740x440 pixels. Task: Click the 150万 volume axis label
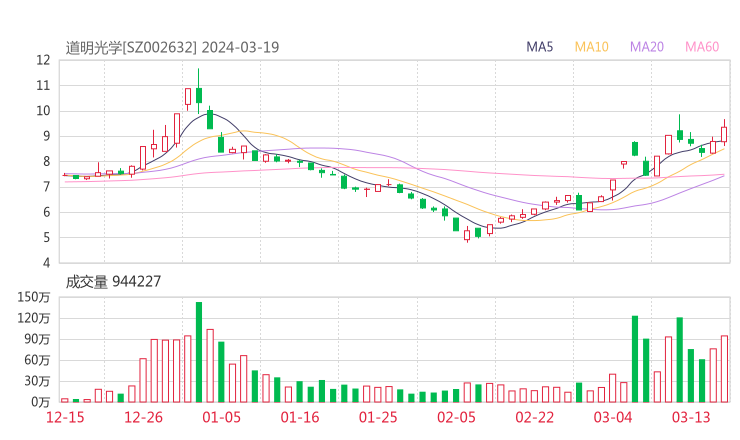pyautogui.click(x=34, y=297)
